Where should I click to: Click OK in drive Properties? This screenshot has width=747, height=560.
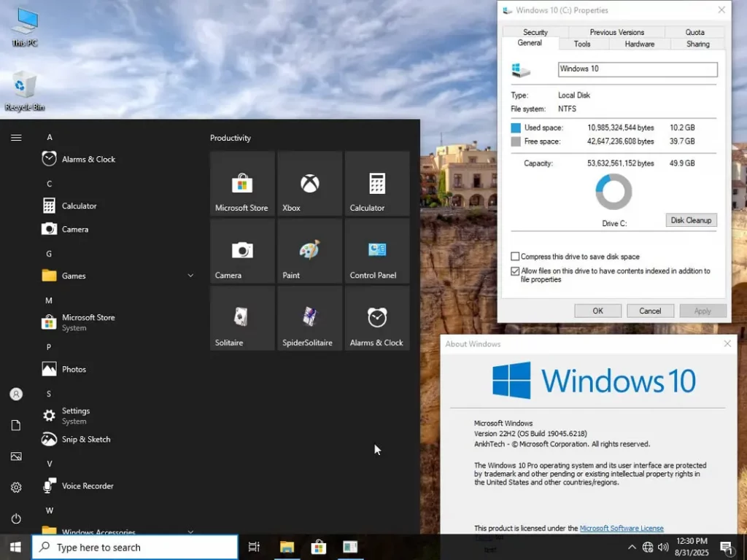tap(598, 311)
